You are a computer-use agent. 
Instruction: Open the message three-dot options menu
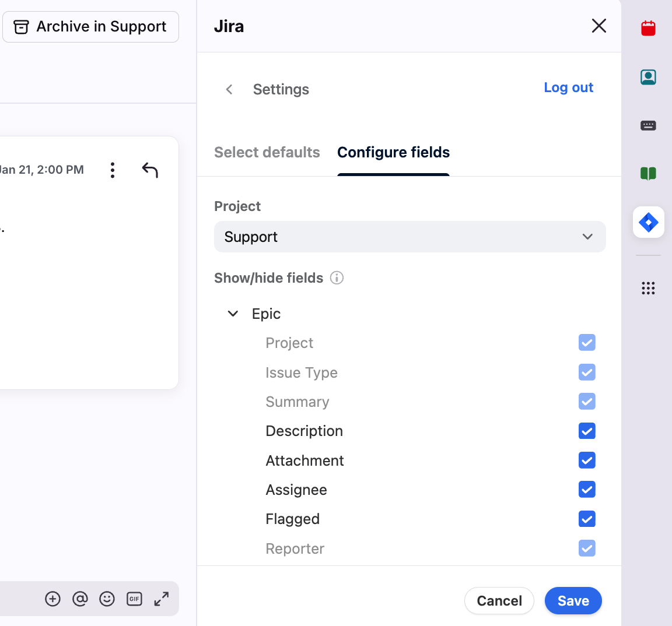pos(113,170)
